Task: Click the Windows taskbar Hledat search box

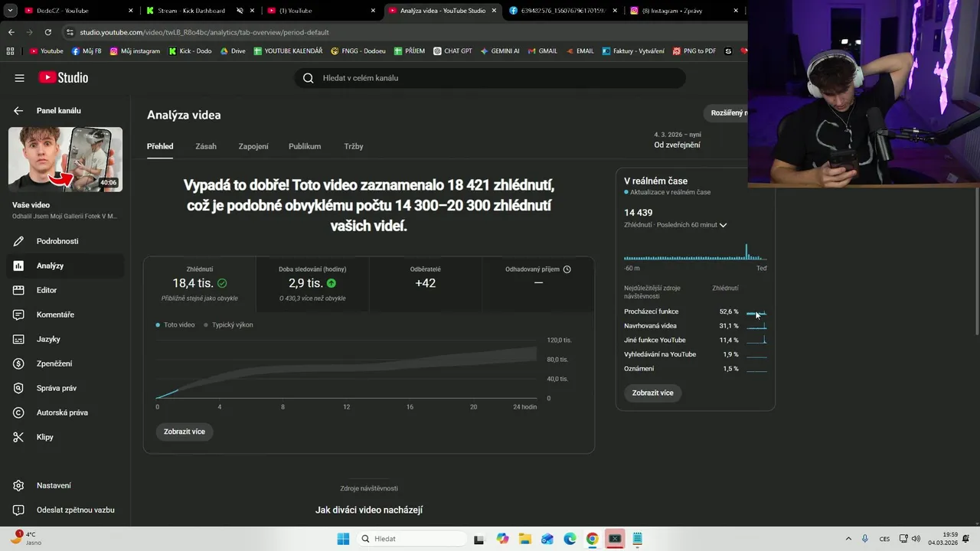Action: pyautogui.click(x=412, y=539)
